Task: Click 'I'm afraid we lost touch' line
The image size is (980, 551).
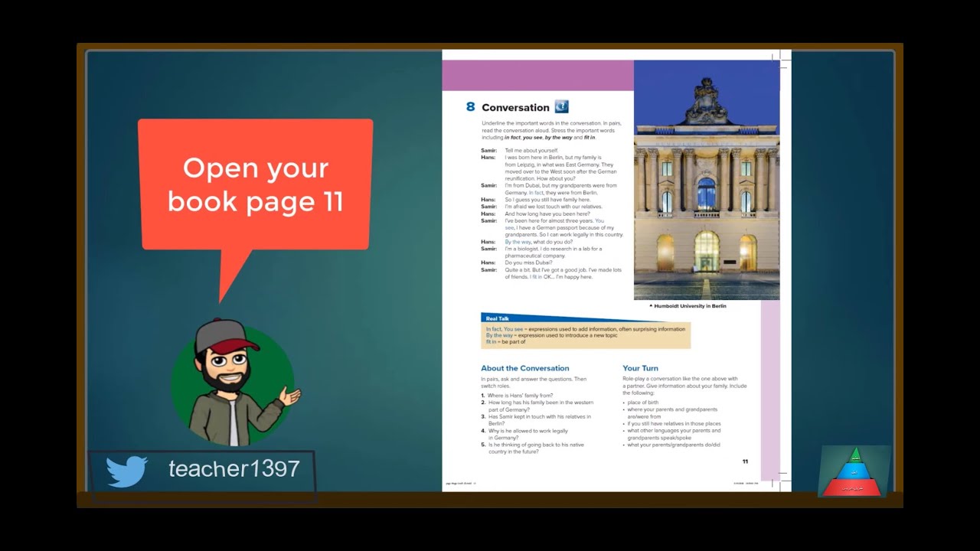Action: (554, 207)
